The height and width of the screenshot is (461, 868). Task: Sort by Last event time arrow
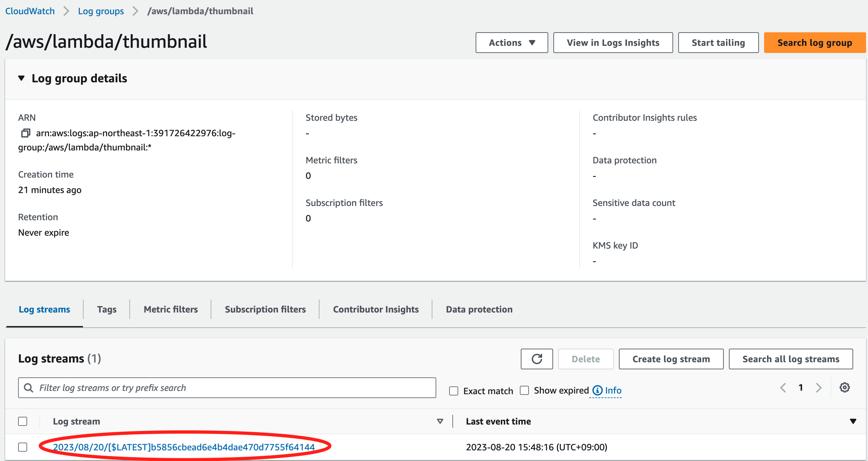853,421
